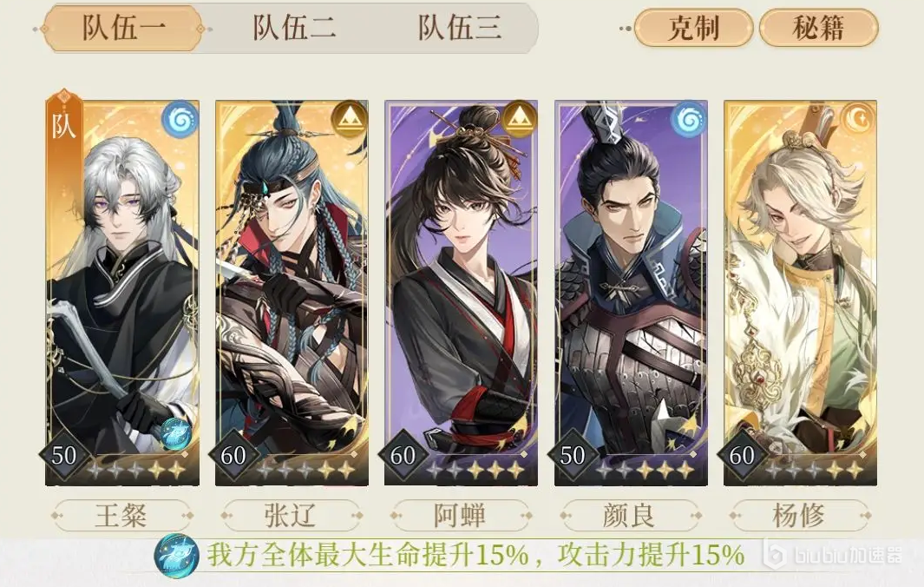
Task: Select the 阿蝉 character portrait
Action: [x=461, y=293]
